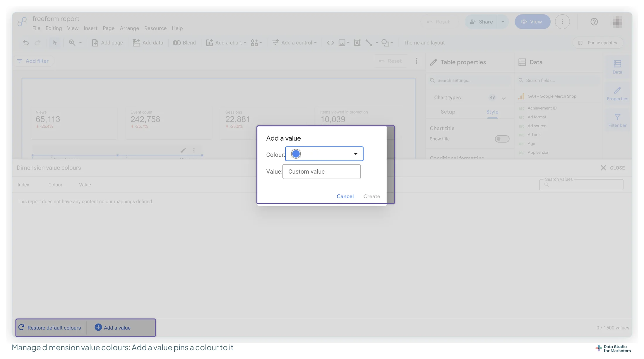The height and width of the screenshot is (359, 644).
Task: Click Create in the Add a value dialog
Action: 372,196
